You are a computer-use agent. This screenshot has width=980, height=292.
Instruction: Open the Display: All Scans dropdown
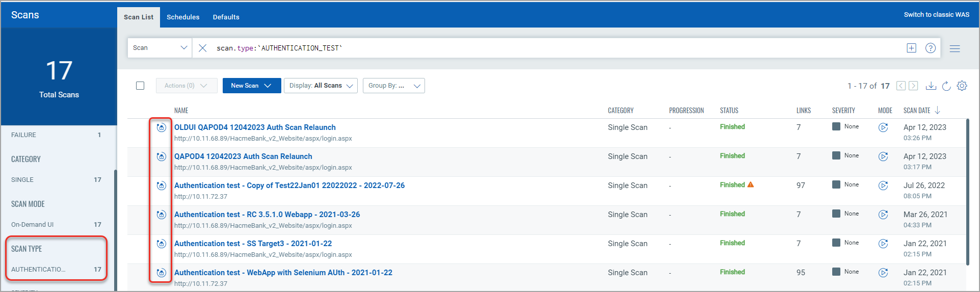[321, 86]
